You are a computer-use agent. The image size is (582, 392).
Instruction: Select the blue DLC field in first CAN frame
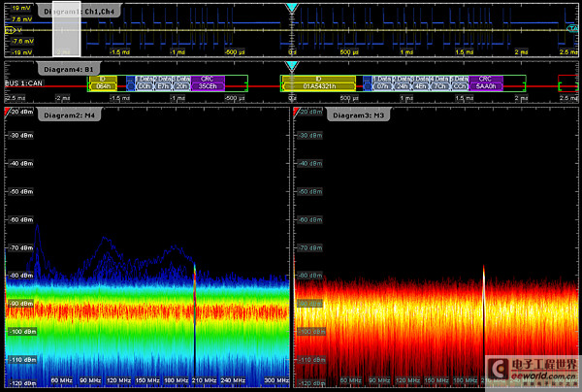click(x=130, y=83)
